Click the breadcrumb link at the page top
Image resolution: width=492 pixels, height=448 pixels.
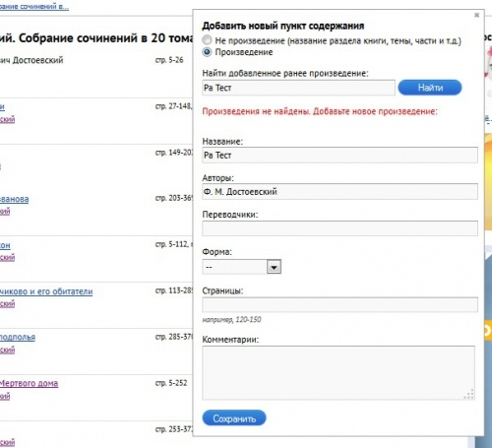34,6
